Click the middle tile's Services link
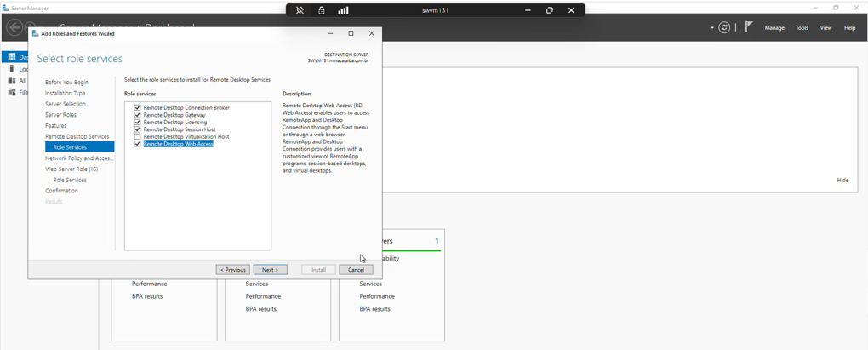 tap(257, 284)
